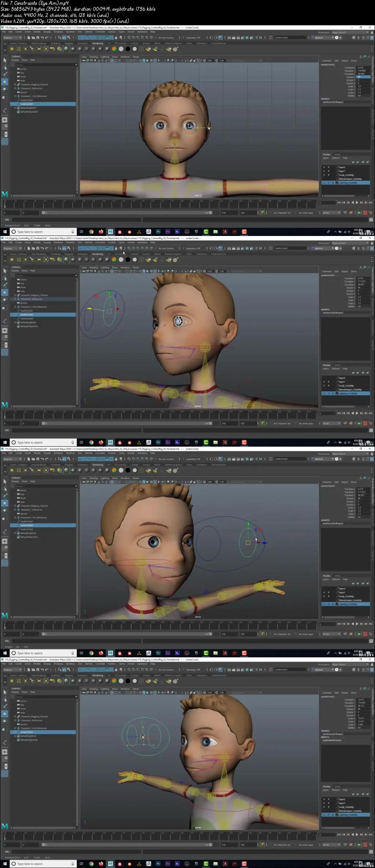In bottom frame, toggle layer2 visibility V box

click(324, 799)
